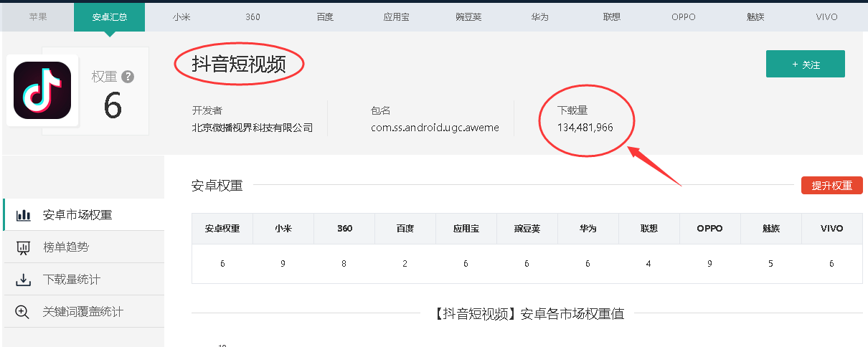Switch to the 小米 market tab
Viewport: 868px width, 347px height.
coord(181,17)
